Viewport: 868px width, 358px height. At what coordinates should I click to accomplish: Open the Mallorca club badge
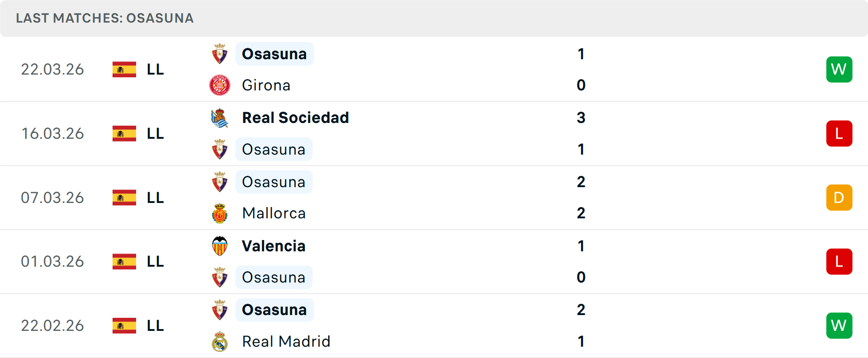pyautogui.click(x=220, y=213)
